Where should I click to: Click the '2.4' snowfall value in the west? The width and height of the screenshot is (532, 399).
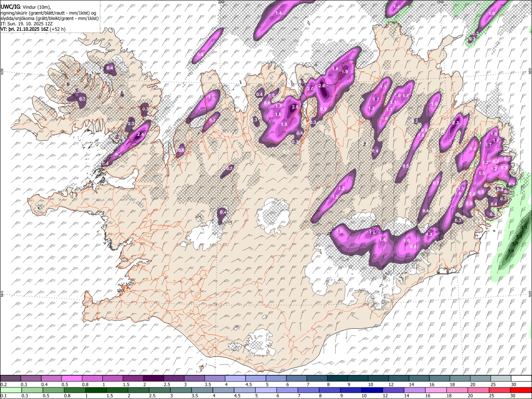140,134
